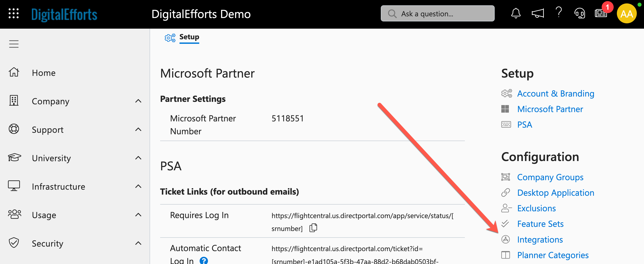Screen dimensions: 644x264
Task: Click the Desktop Application link icon
Action: click(x=505, y=192)
